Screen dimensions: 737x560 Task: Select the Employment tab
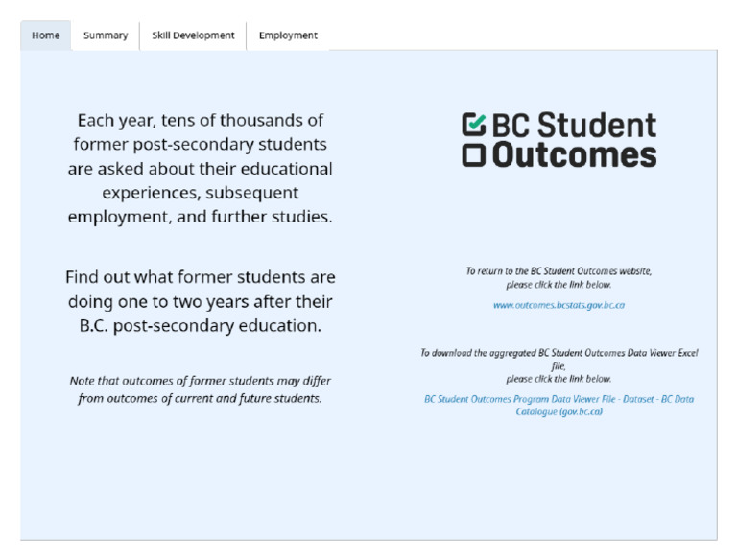[288, 35]
